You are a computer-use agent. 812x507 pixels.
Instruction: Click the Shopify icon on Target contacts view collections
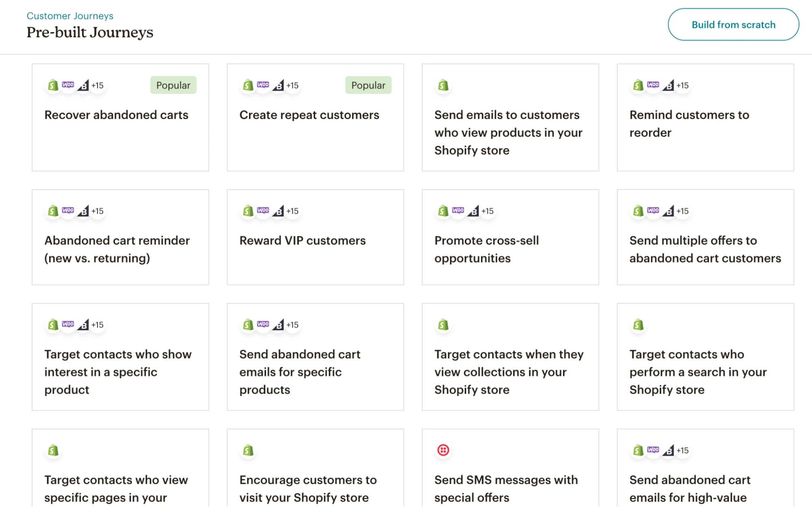[x=442, y=325]
